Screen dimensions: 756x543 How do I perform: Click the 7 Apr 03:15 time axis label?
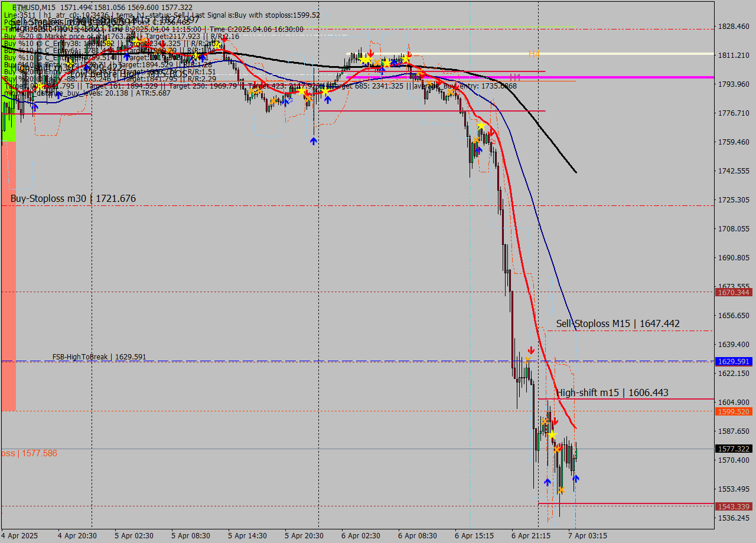pyautogui.click(x=588, y=535)
